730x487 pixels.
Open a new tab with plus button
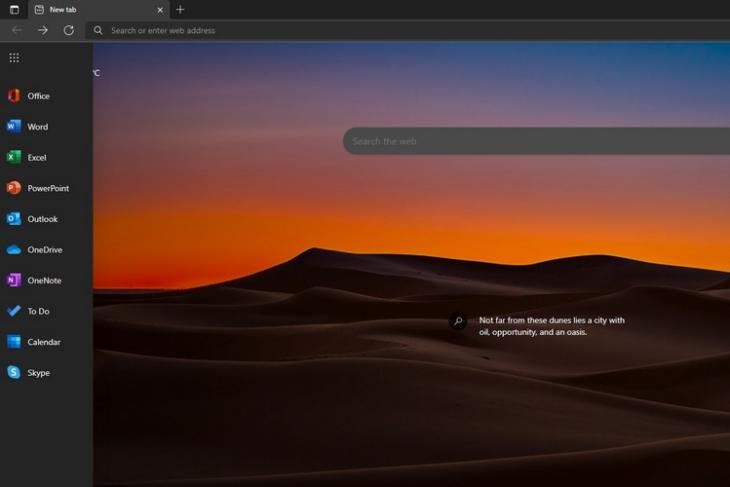(180, 10)
